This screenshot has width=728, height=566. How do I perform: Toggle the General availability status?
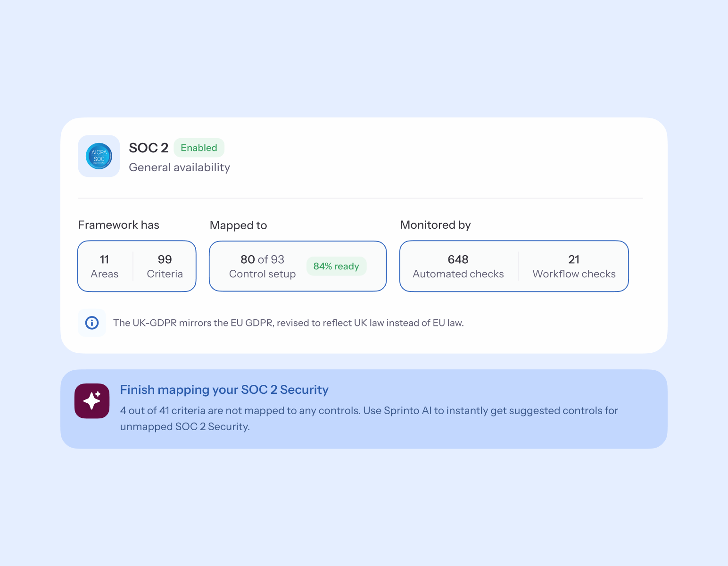pos(179,167)
